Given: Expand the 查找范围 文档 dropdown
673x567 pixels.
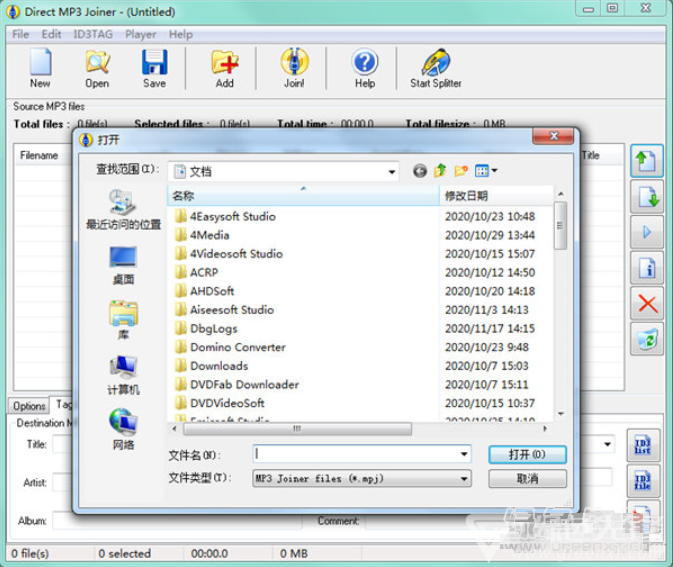Looking at the screenshot, I should 391,172.
